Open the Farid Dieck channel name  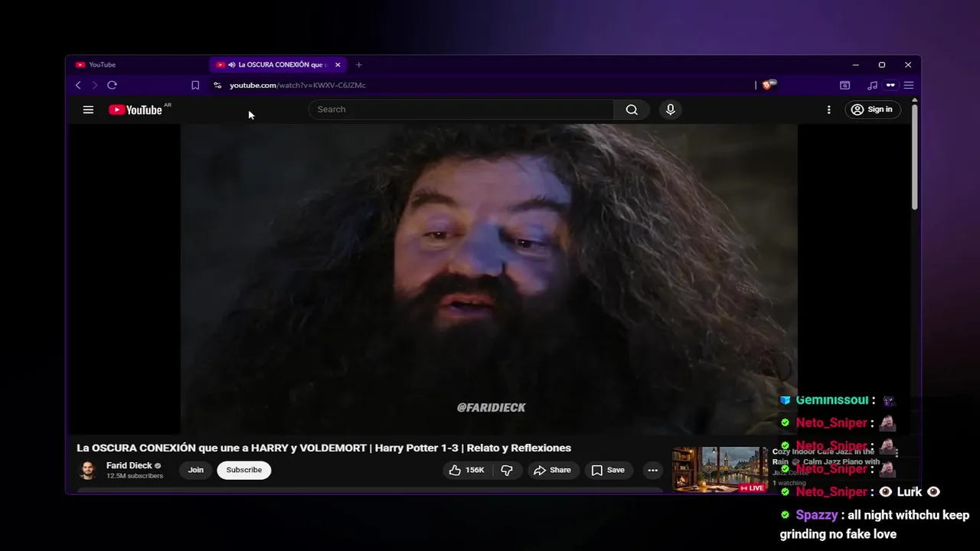pos(129,465)
